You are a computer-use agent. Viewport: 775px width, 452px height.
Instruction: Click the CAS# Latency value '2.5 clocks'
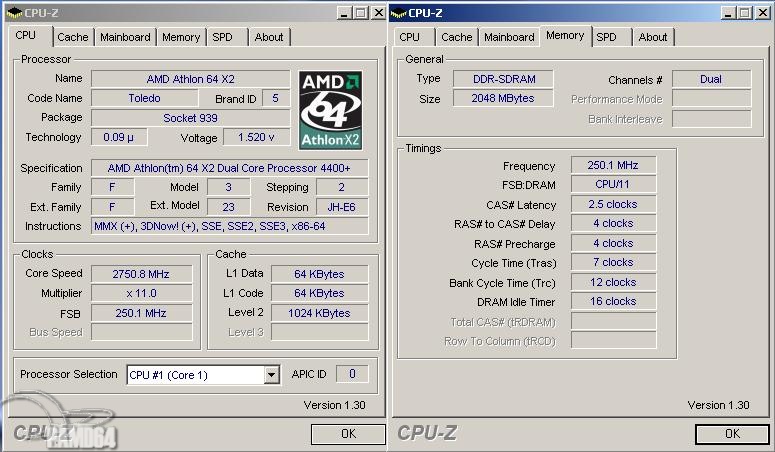click(613, 204)
